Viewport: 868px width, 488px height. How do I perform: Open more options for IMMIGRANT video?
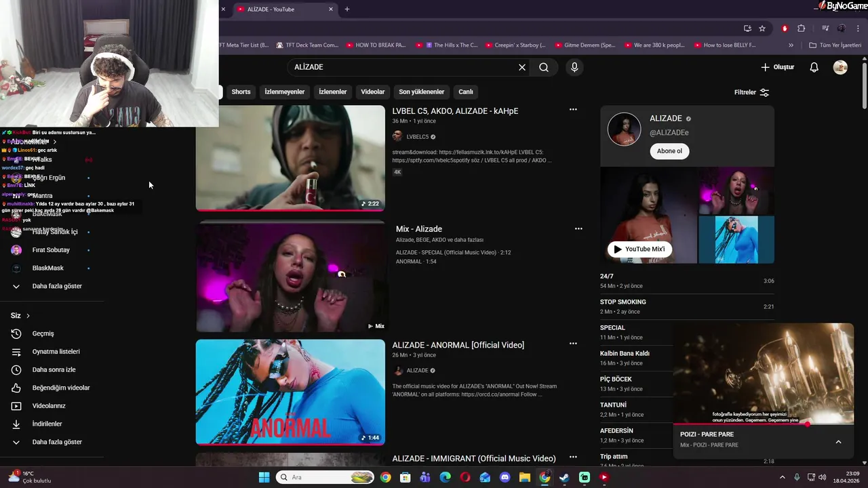573,457
